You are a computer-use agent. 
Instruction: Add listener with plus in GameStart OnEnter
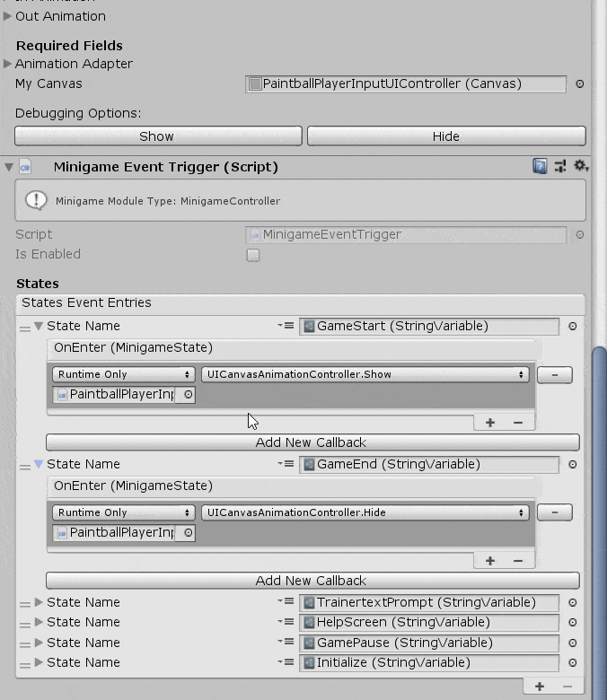point(490,423)
